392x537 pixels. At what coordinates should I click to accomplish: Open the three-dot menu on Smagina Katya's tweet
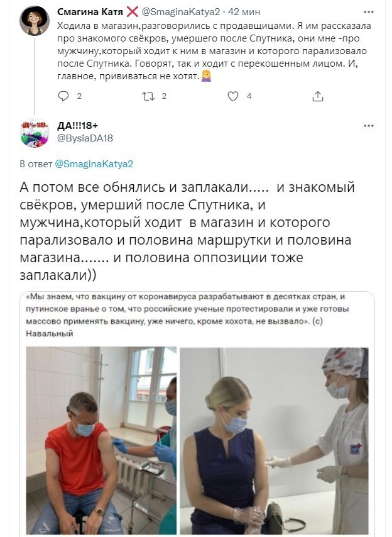[368, 12]
